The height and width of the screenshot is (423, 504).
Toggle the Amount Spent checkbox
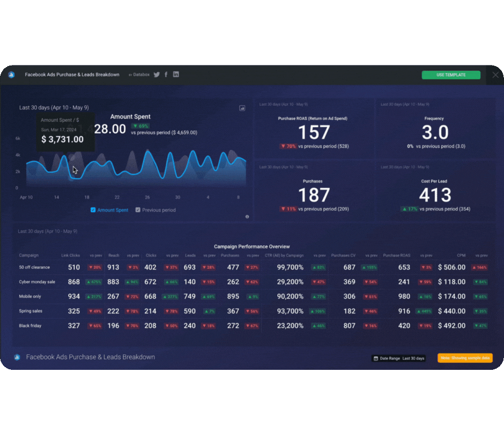pyautogui.click(x=93, y=210)
